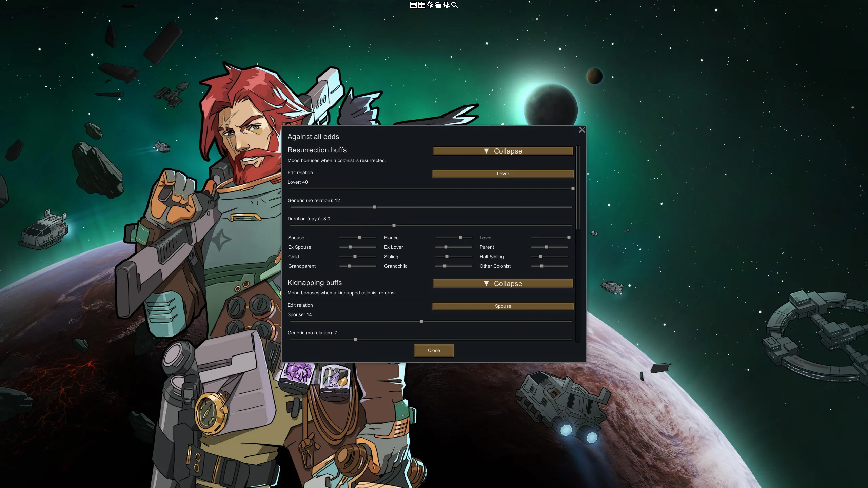Click the Duration days slider handle
Viewport: 868px width, 488px height.
tap(394, 225)
